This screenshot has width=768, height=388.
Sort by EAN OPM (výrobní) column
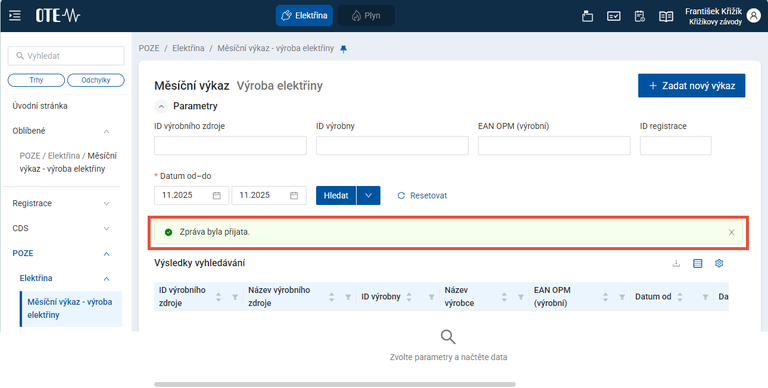tap(605, 297)
